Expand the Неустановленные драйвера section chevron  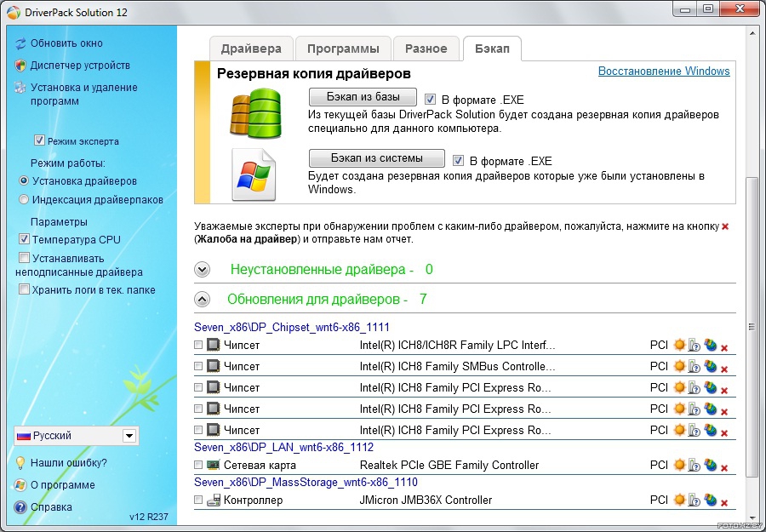click(x=203, y=270)
